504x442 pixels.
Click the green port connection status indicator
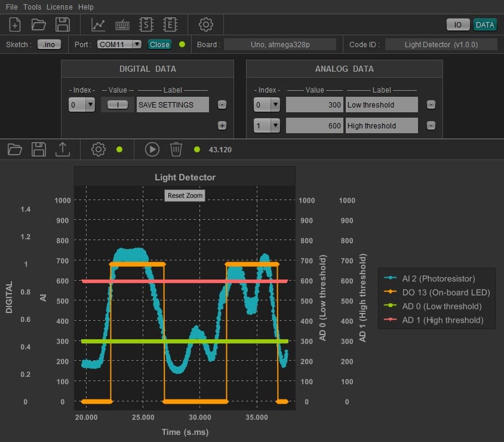coord(182,44)
